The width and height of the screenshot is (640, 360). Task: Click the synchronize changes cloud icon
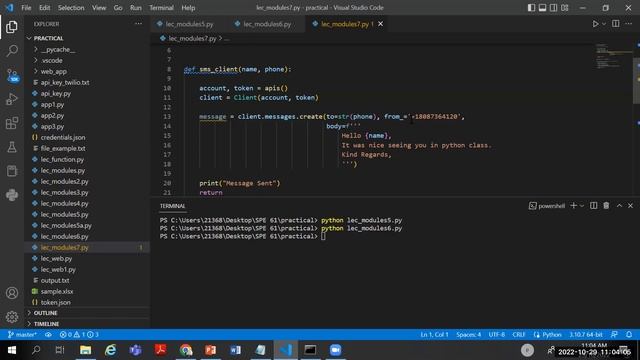pyautogui.click(x=48, y=335)
